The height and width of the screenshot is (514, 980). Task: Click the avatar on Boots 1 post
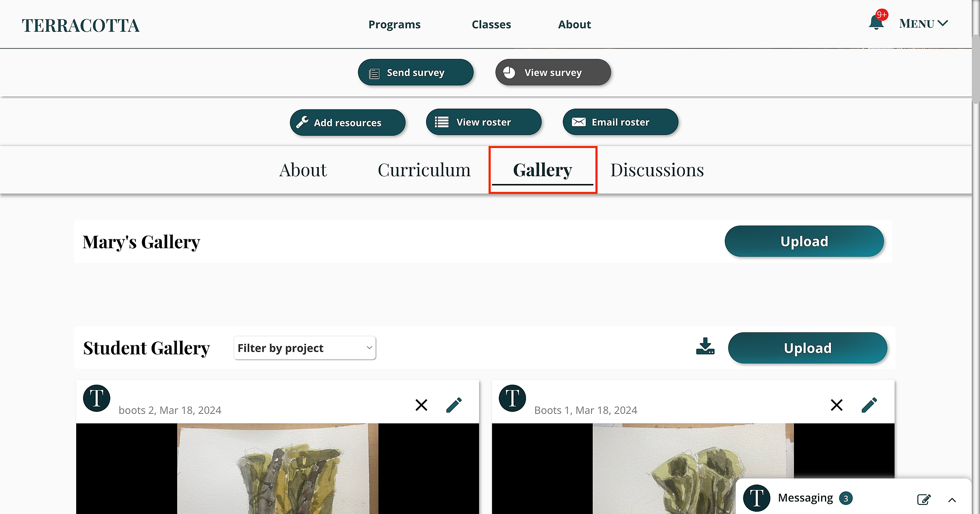(x=513, y=398)
